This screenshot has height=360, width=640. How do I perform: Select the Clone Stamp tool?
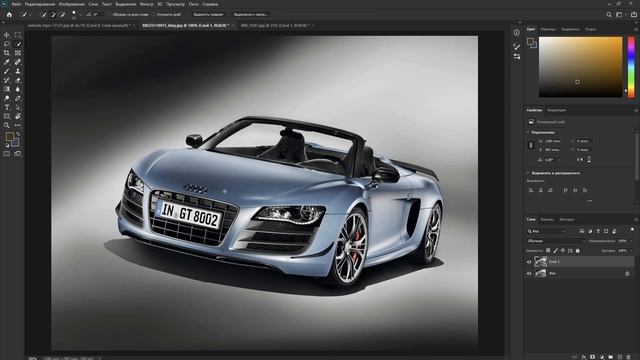pyautogui.click(x=18, y=71)
